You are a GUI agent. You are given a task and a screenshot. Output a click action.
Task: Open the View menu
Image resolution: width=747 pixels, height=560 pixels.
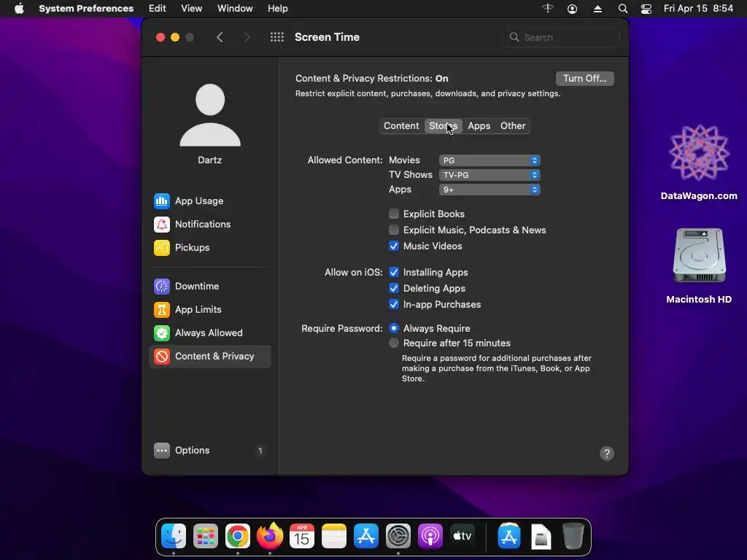[192, 9]
